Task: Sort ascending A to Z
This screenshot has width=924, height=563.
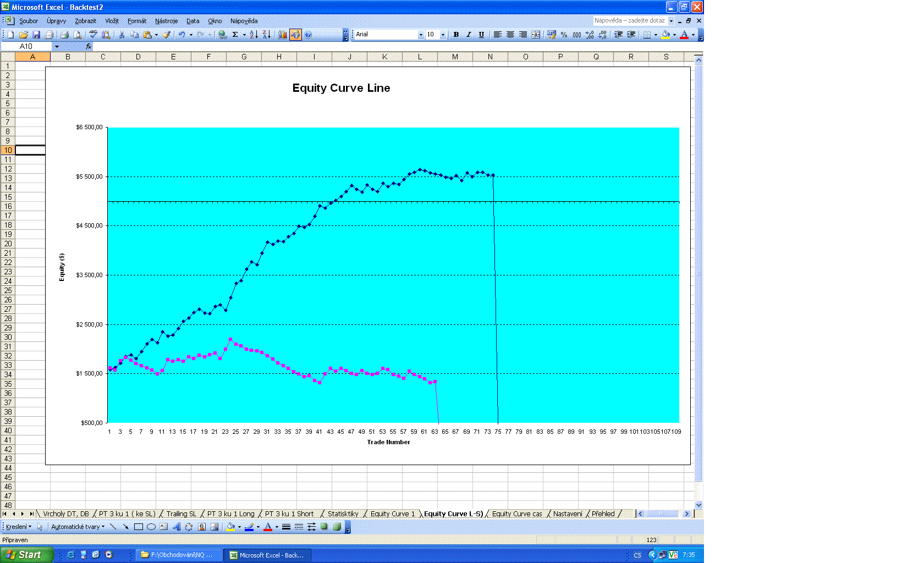Action: pyautogui.click(x=254, y=35)
